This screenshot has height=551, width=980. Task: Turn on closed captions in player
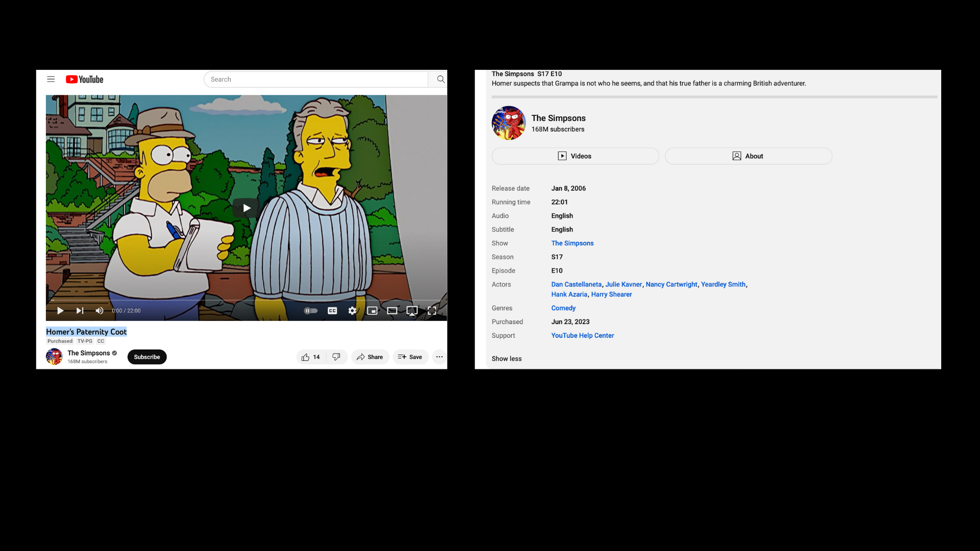pyautogui.click(x=332, y=311)
